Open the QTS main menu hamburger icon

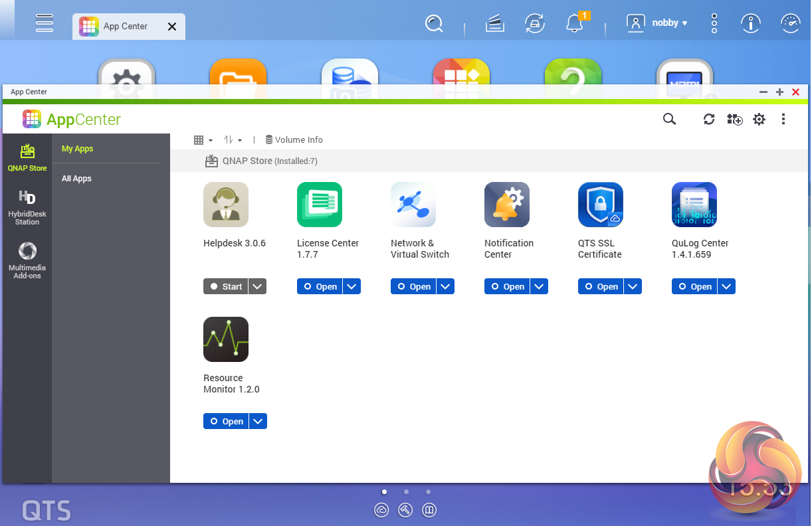pyautogui.click(x=45, y=23)
